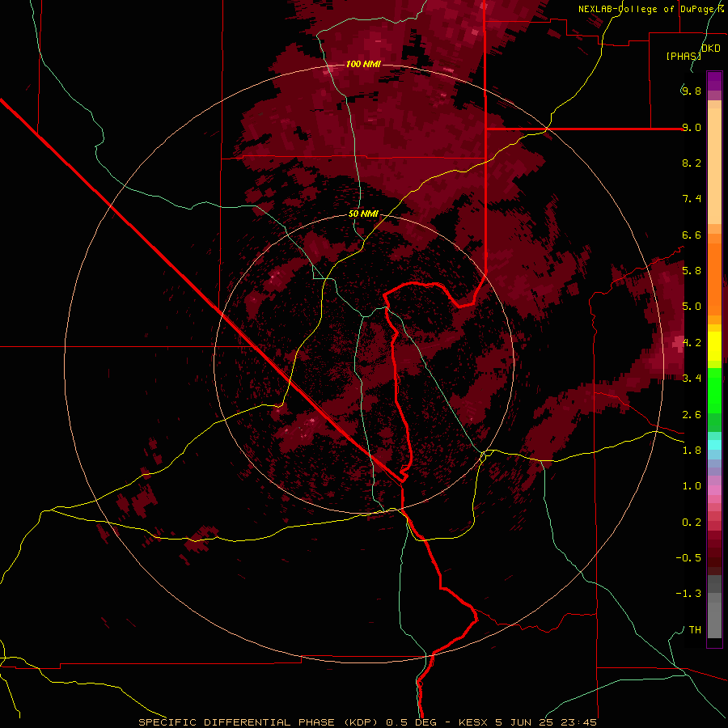728x728 pixels.
Task: Pick the orange band on the color bar
Action: point(714,278)
